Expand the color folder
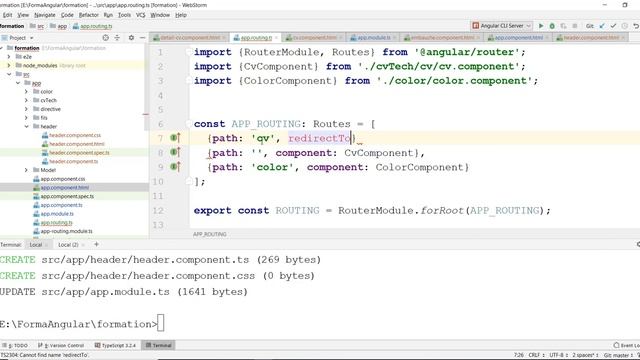This screenshot has width=640, height=360. 26,91
